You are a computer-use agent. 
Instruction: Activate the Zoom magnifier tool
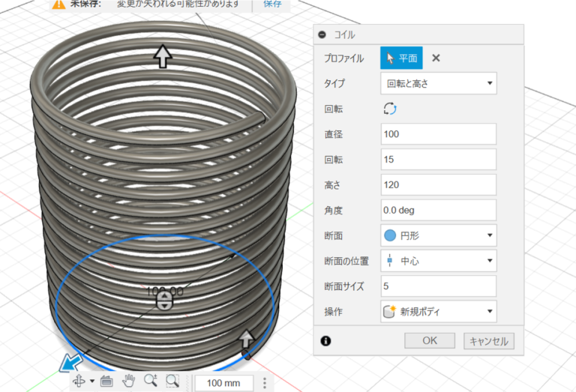(x=150, y=381)
